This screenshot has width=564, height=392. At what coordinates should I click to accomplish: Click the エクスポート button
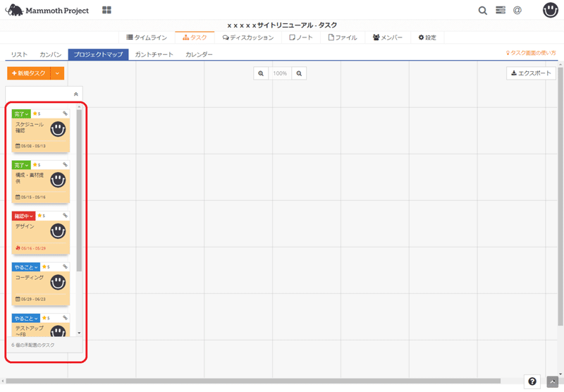coord(531,73)
